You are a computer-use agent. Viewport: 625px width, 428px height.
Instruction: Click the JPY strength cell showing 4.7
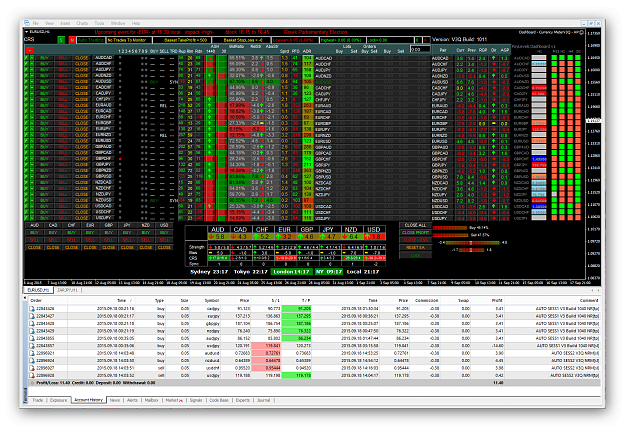tap(330, 237)
